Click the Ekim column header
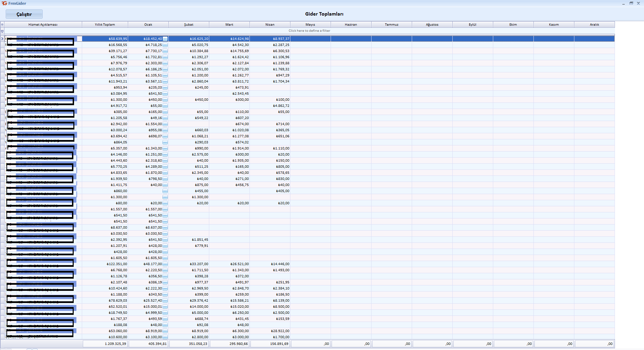This screenshot has width=644, height=350. (513, 24)
